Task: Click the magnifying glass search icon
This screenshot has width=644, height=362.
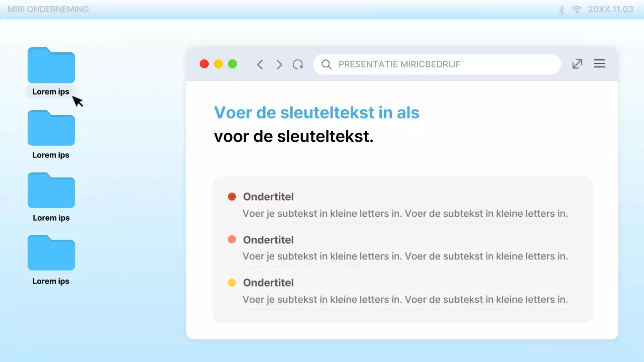Action: click(326, 64)
